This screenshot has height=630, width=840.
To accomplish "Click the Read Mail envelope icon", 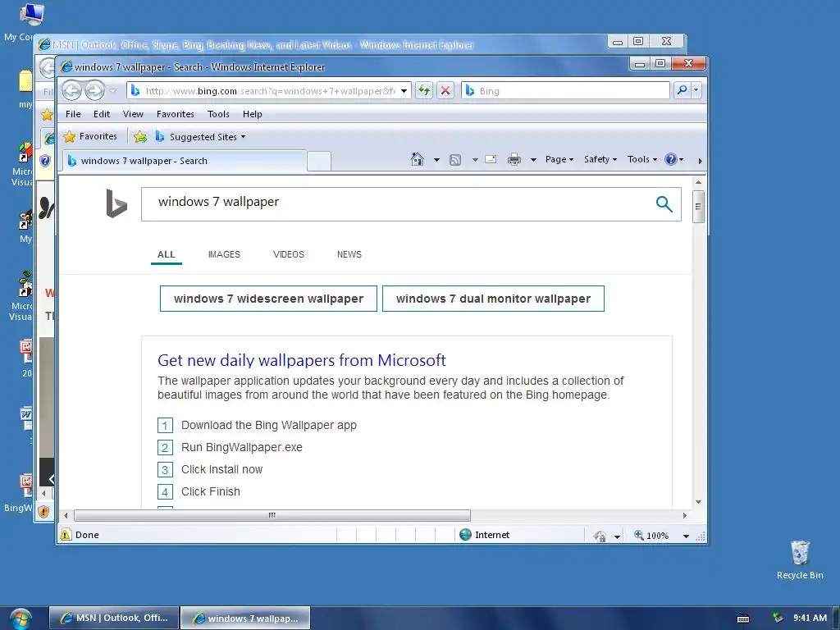I will (491, 159).
